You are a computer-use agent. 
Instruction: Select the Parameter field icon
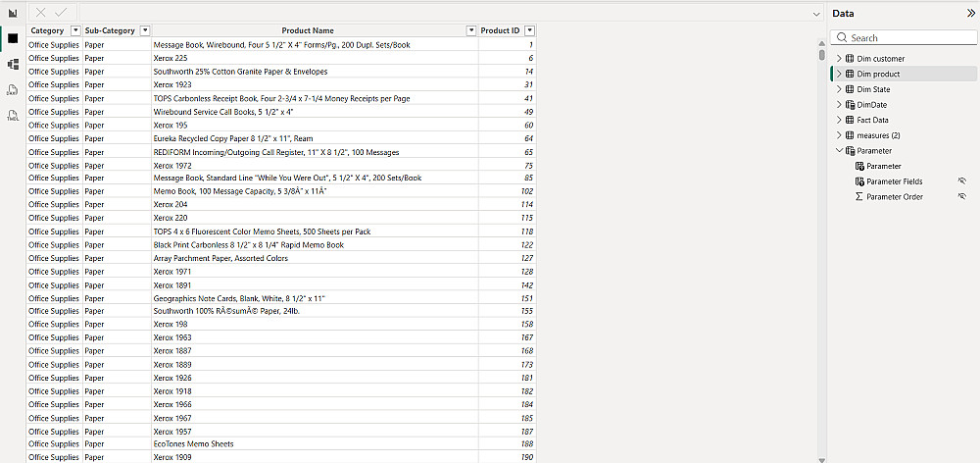[860, 167]
